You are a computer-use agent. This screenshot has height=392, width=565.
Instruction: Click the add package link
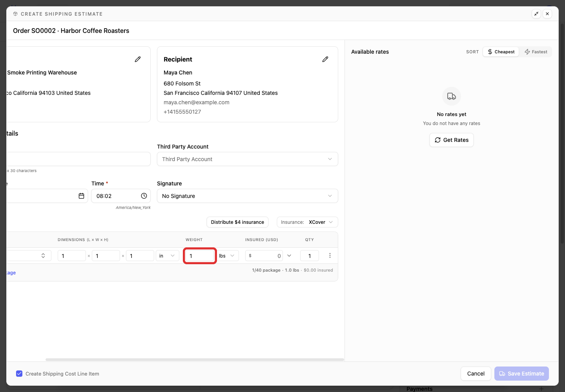(11, 273)
